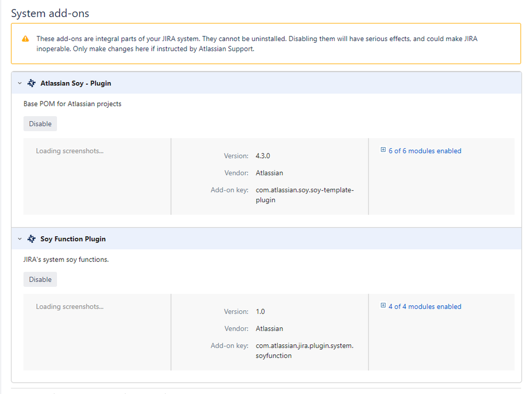Click the warning triangle icon in the notice
This screenshot has height=394, width=532.
26,39
